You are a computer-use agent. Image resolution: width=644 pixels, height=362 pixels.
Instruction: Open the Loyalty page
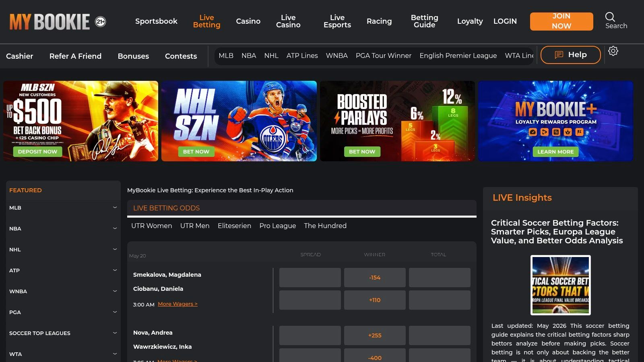pos(470,21)
